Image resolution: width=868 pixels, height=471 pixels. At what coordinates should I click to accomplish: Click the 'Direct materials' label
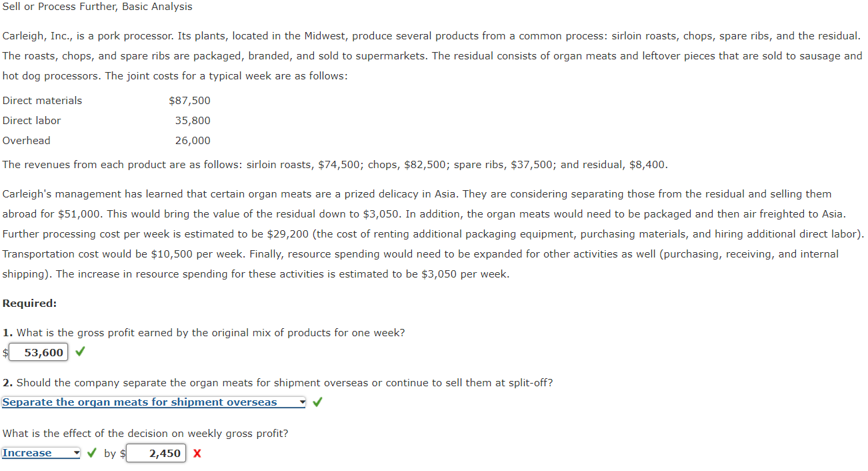coord(42,100)
